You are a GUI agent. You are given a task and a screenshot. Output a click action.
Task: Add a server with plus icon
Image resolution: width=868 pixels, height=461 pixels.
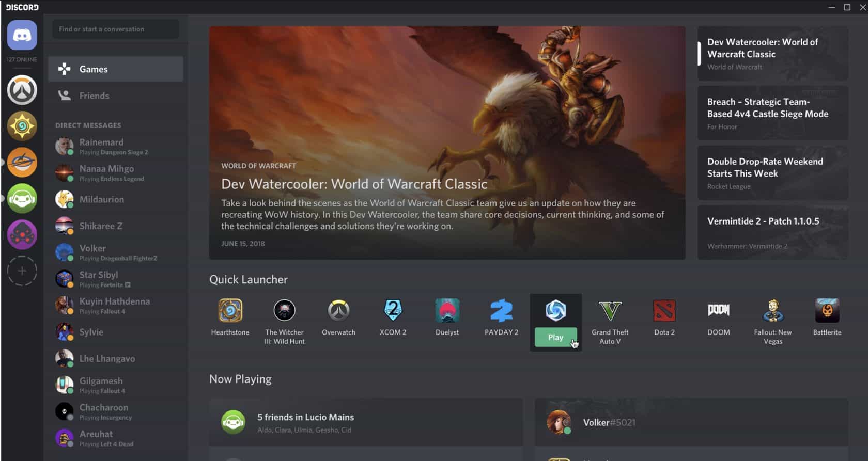point(22,271)
